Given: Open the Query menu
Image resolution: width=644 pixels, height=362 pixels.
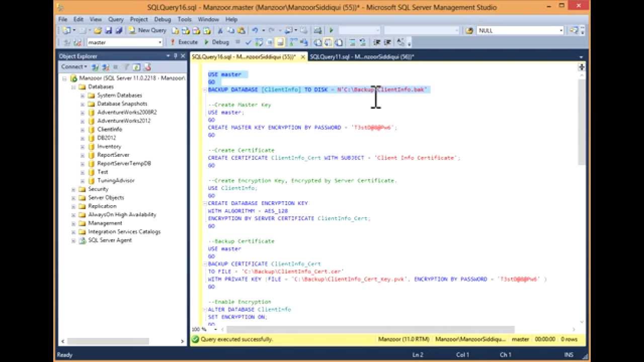Looking at the screenshot, I should click(116, 19).
